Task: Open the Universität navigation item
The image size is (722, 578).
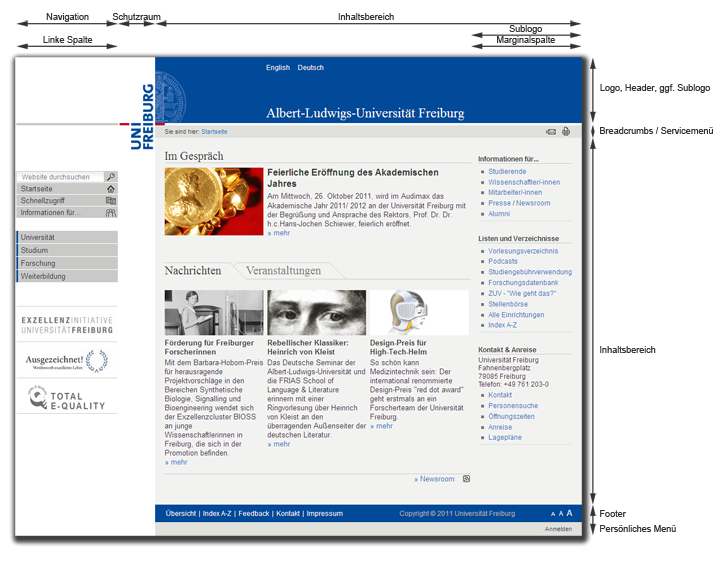Action: click(67, 237)
